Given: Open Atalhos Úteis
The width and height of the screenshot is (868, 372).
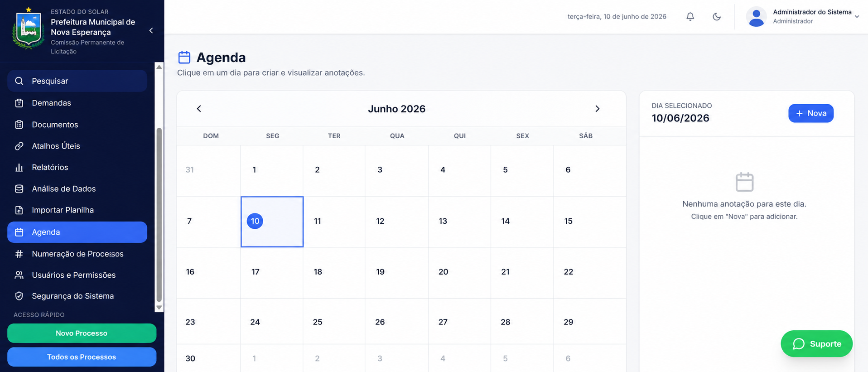Looking at the screenshot, I should [77, 146].
